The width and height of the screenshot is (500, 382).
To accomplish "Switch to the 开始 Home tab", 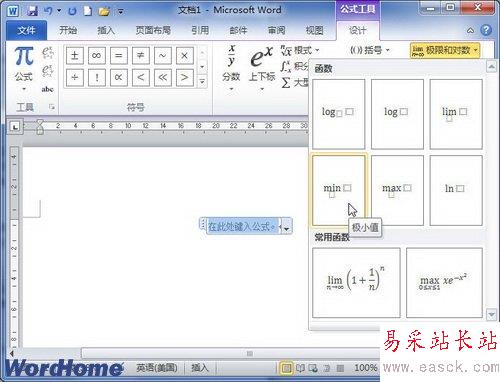I will pos(68,31).
